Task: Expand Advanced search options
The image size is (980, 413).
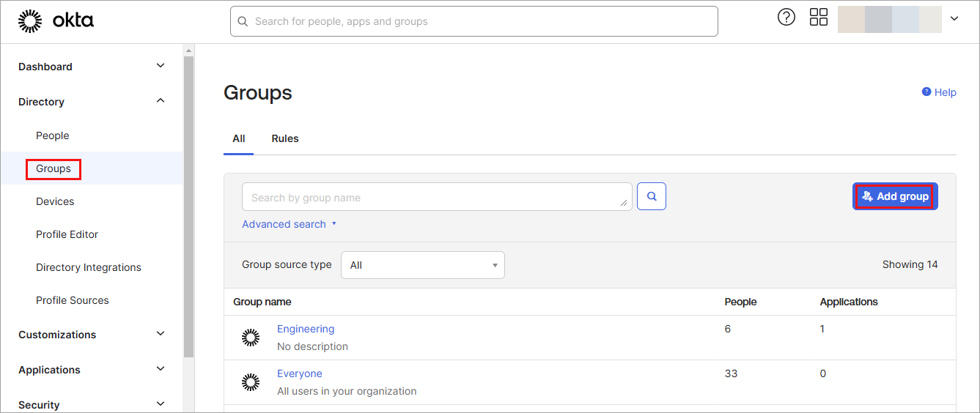Action: tap(289, 224)
